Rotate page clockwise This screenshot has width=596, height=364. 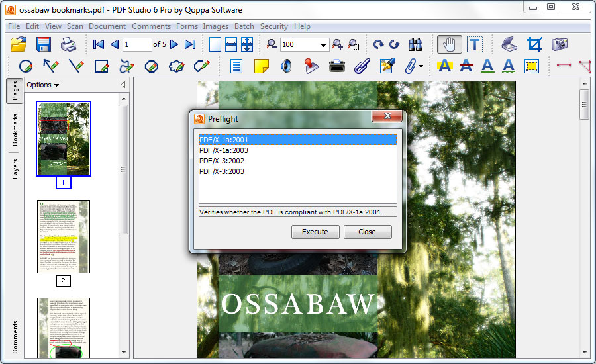(x=378, y=44)
